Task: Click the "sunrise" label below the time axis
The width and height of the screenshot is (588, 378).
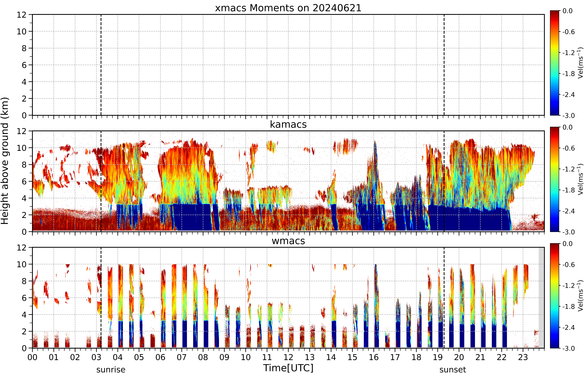Action: pyautogui.click(x=111, y=370)
